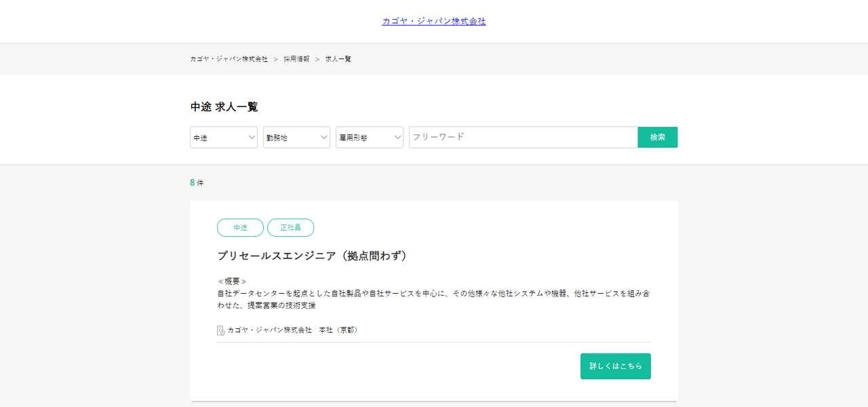Click the job description paragraph text

pos(433,299)
